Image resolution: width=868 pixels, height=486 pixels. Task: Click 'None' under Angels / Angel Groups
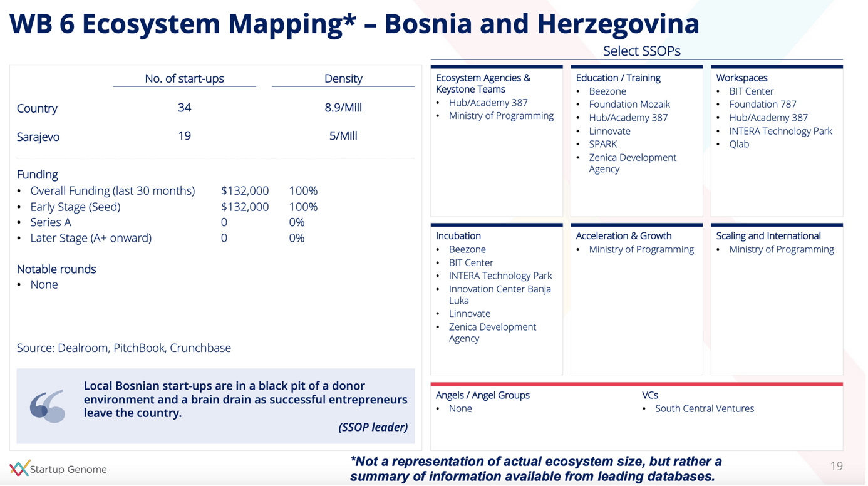[x=460, y=409]
